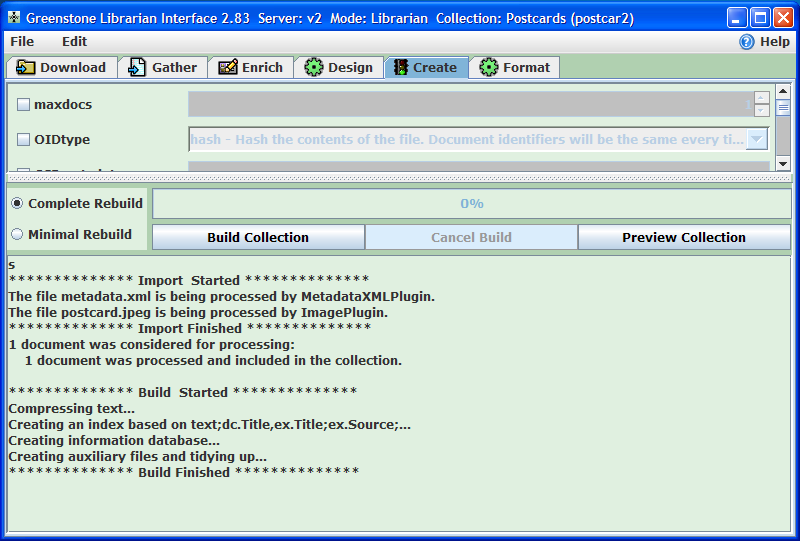Click the Create tab traffic light icon
This screenshot has height=541, width=800.
pos(400,68)
